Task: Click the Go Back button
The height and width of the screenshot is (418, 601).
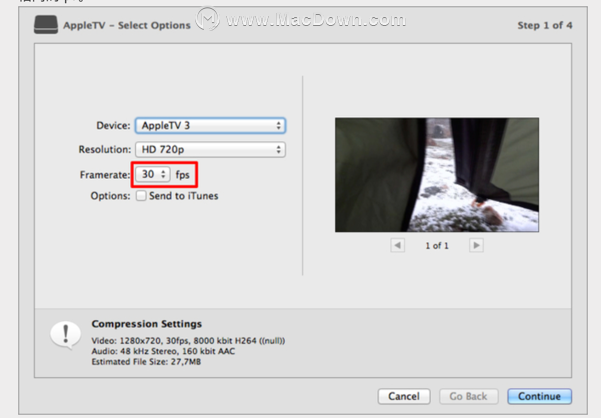Action: point(468,396)
